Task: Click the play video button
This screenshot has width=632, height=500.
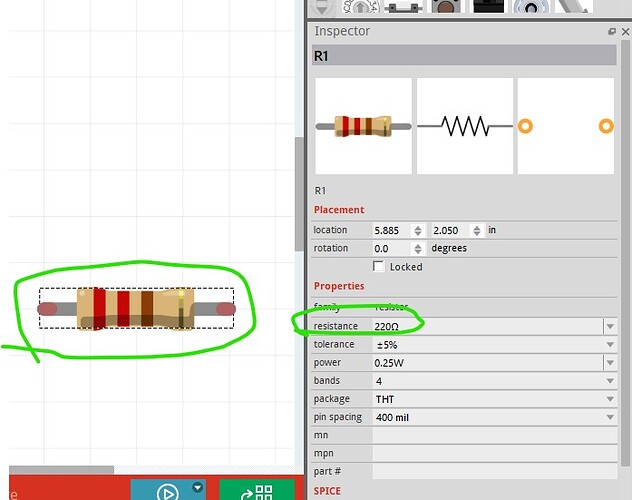Action: click(x=169, y=491)
